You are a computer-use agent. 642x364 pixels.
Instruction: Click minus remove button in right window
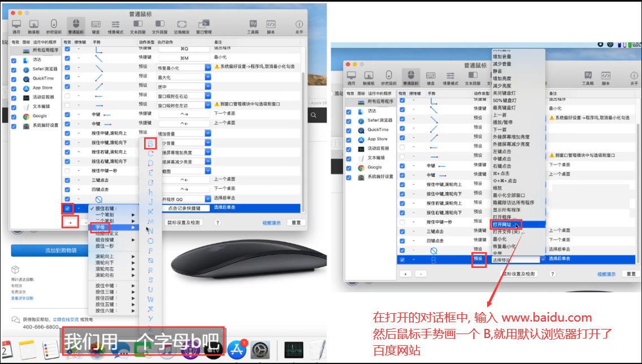tap(421, 274)
